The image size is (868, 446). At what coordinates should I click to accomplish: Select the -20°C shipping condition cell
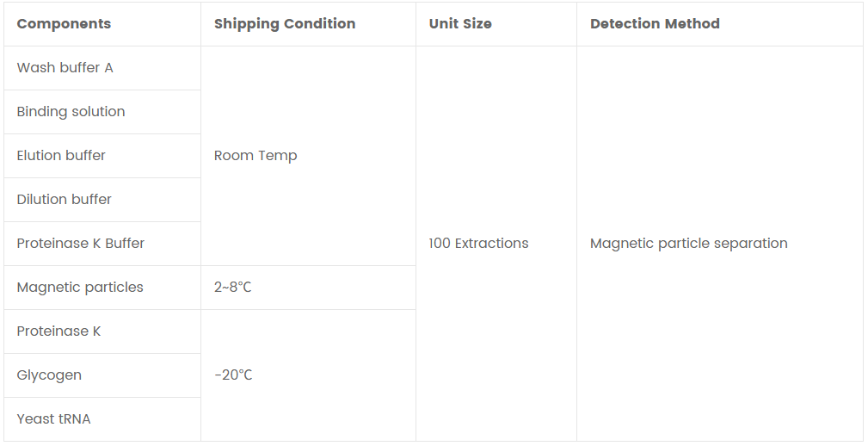(x=233, y=375)
